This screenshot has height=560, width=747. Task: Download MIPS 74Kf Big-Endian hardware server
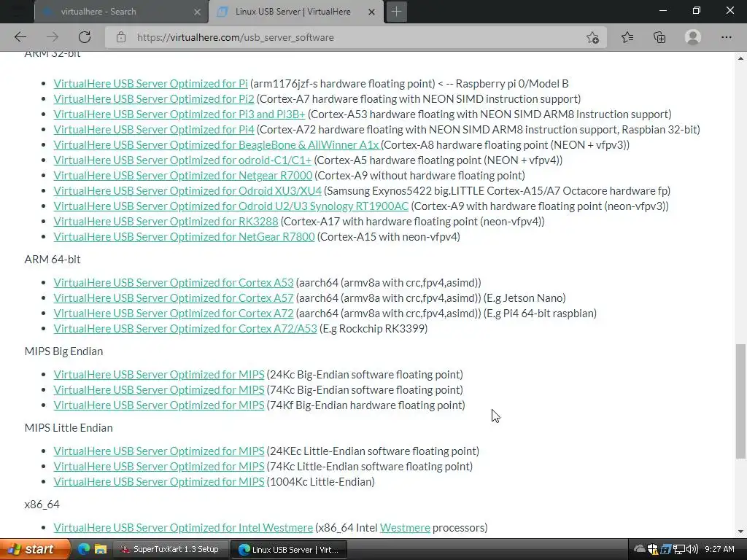[158, 405]
